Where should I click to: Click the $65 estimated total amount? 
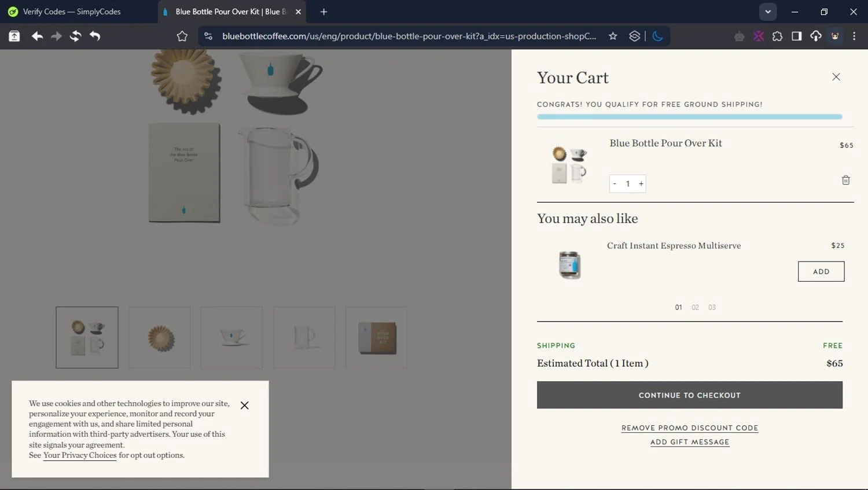tap(834, 363)
